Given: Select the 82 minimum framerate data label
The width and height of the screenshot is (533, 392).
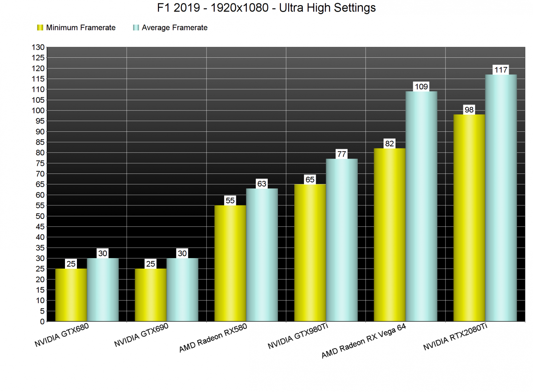Looking at the screenshot, I should tap(389, 144).
